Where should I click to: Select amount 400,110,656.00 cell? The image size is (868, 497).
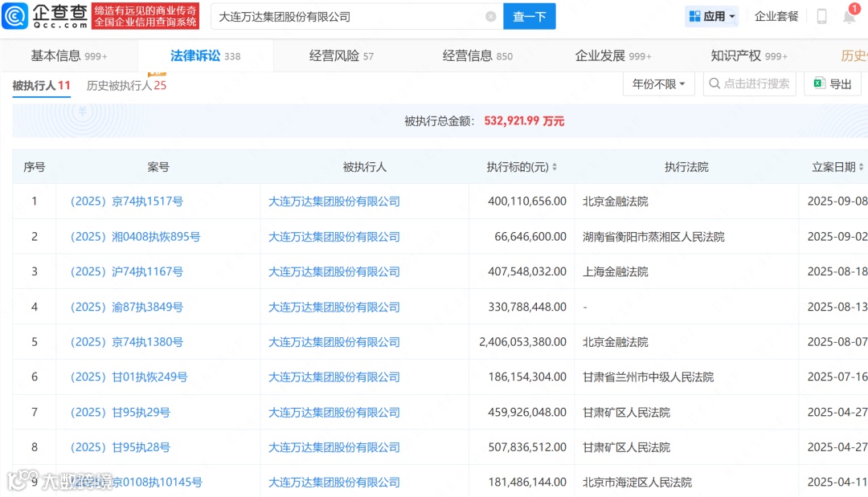tap(527, 202)
